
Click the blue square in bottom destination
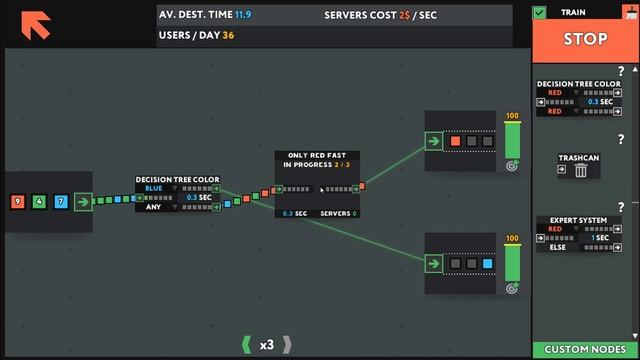(x=487, y=264)
